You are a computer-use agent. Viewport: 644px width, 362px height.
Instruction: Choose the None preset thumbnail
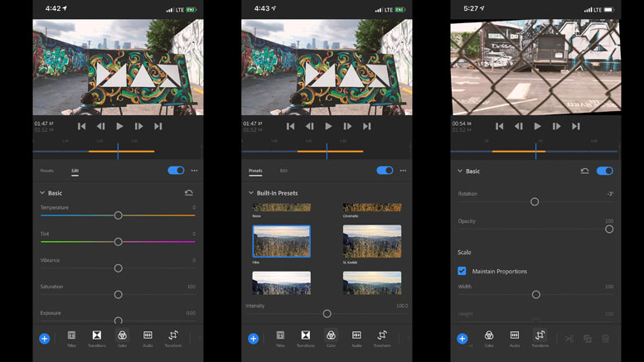[281, 207]
